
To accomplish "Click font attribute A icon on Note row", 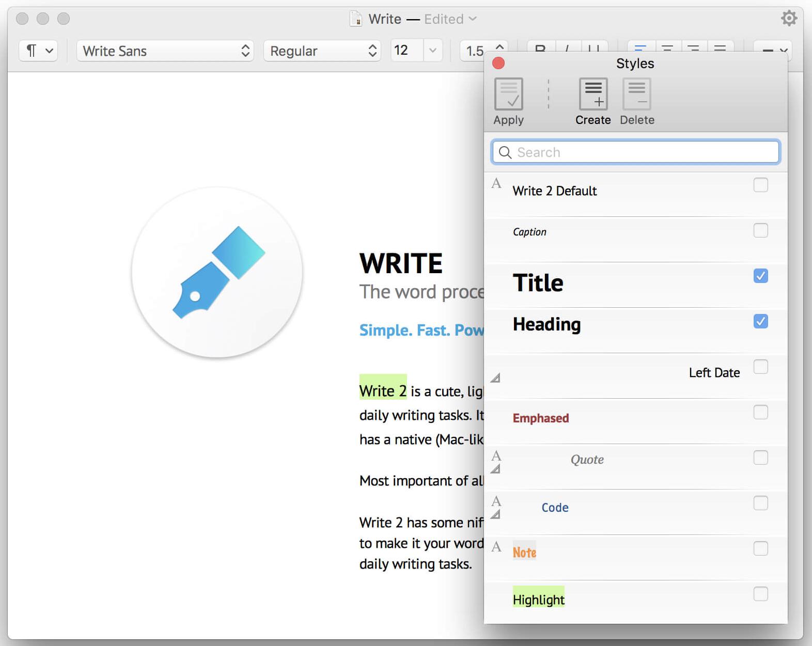I will pos(496,546).
